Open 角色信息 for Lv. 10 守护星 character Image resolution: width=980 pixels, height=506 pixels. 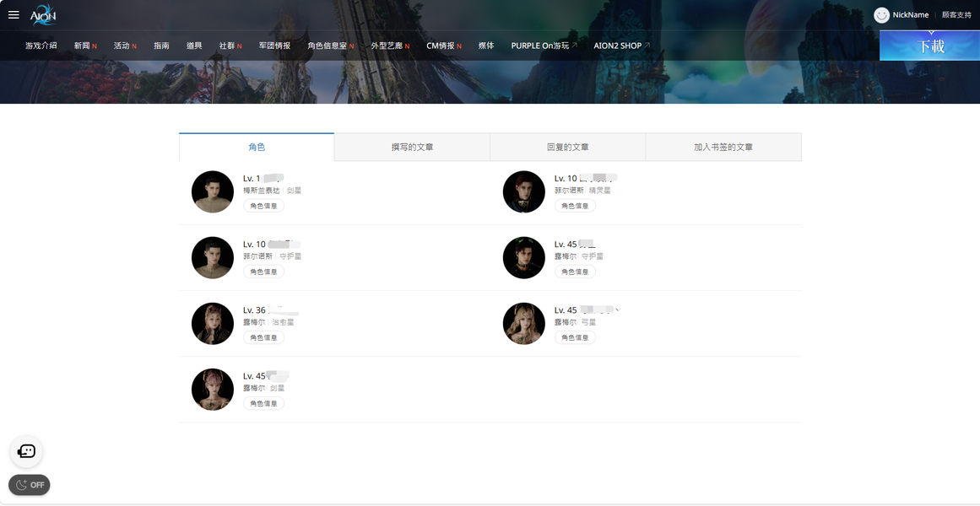[x=263, y=272]
